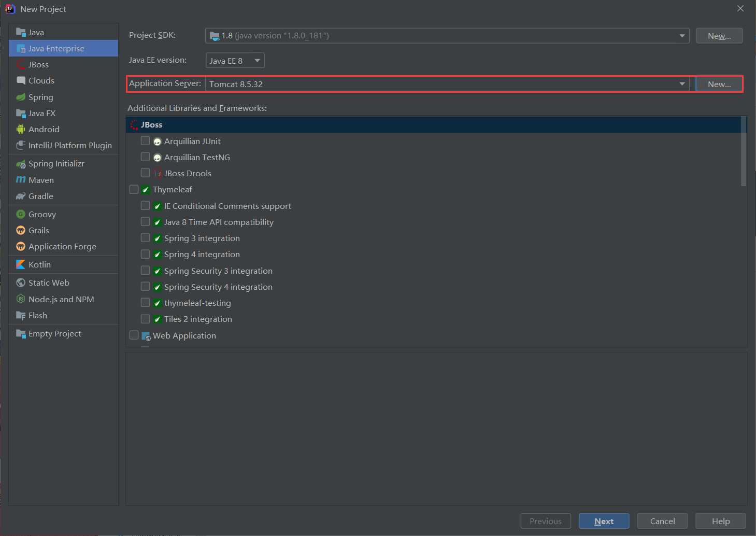
Task: Click the IntelliJ Platform Plugin icon
Action: (21, 145)
